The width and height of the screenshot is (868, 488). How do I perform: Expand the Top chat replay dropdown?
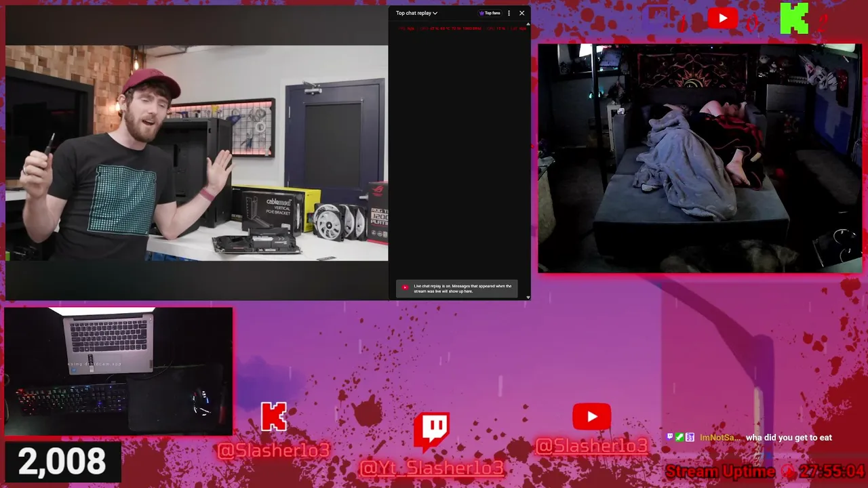416,13
